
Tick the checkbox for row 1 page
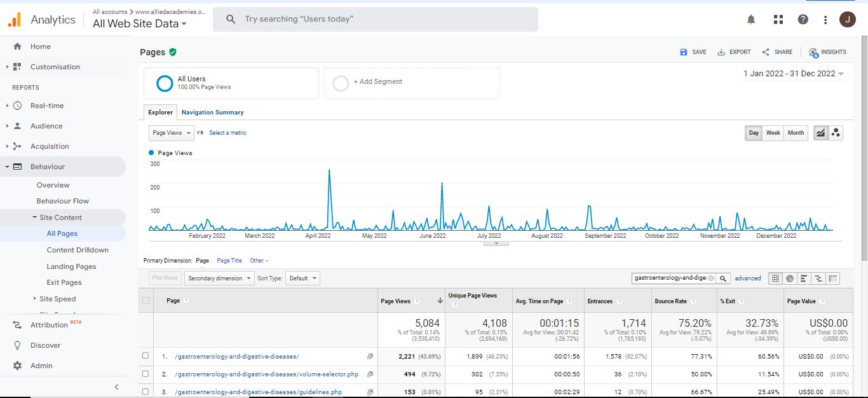(146, 356)
